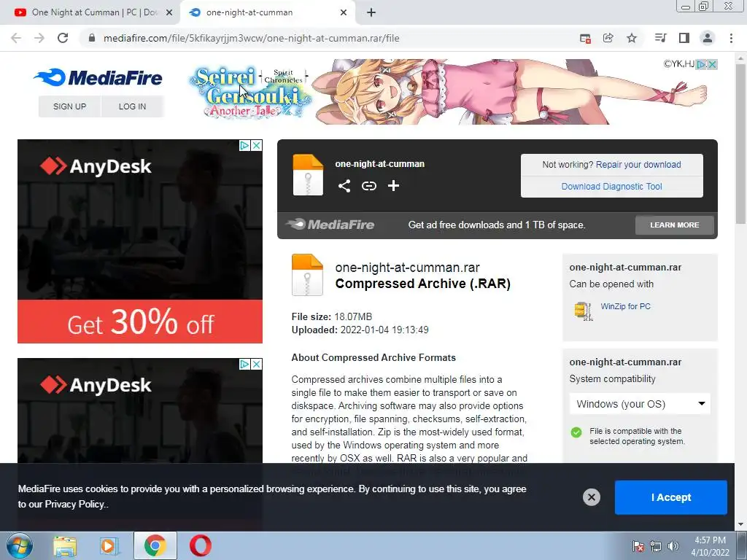Image resolution: width=747 pixels, height=560 pixels.
Task: Open the Windows (your OS) dropdown
Action: point(640,404)
